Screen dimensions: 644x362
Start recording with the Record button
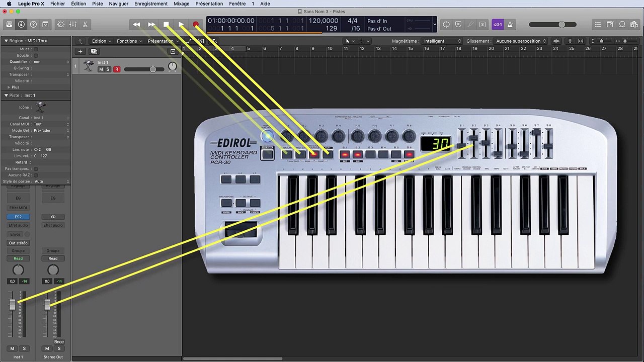tap(196, 24)
